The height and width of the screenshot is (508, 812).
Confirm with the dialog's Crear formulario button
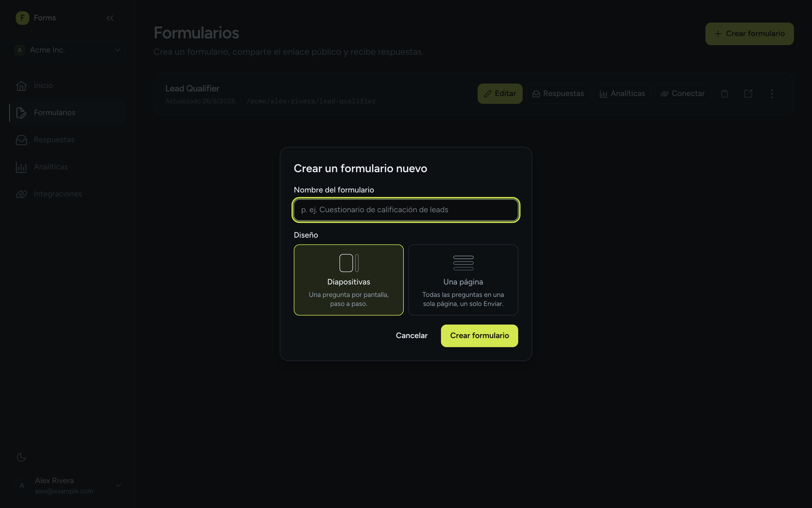[x=480, y=336]
